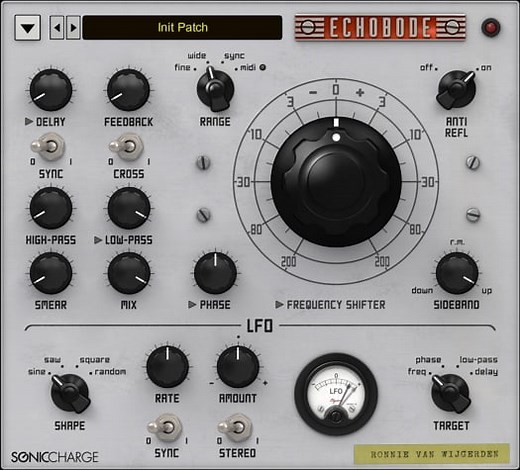Select the random LFO shape
The height and width of the screenshot is (470, 520).
pyautogui.click(x=110, y=372)
